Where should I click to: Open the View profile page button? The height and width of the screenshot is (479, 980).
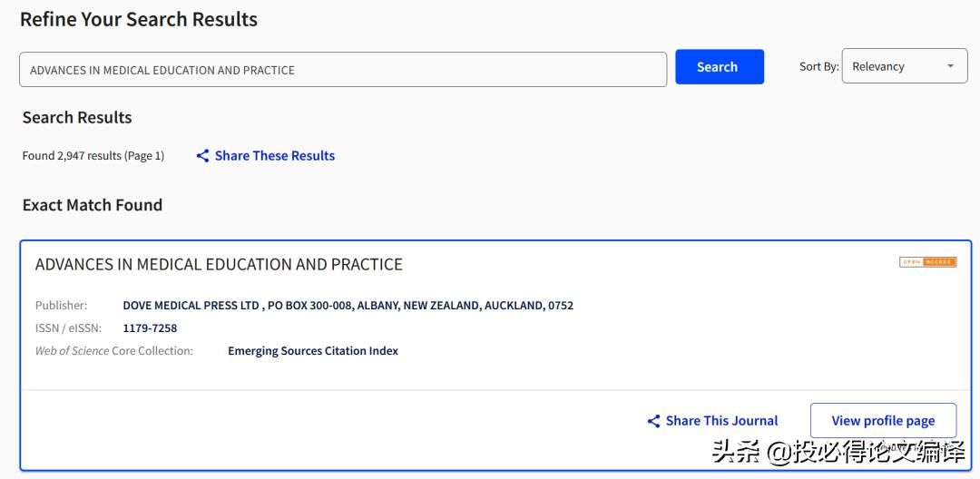(883, 421)
